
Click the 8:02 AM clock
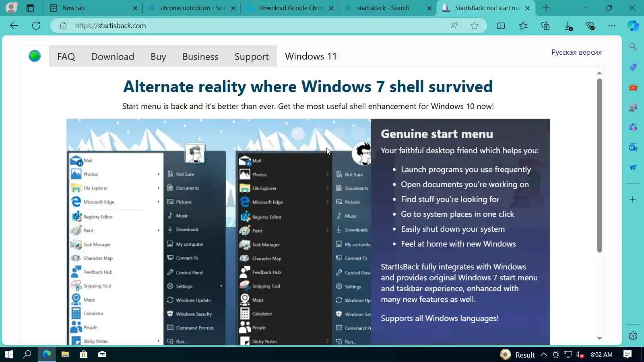pyautogui.click(x=601, y=354)
